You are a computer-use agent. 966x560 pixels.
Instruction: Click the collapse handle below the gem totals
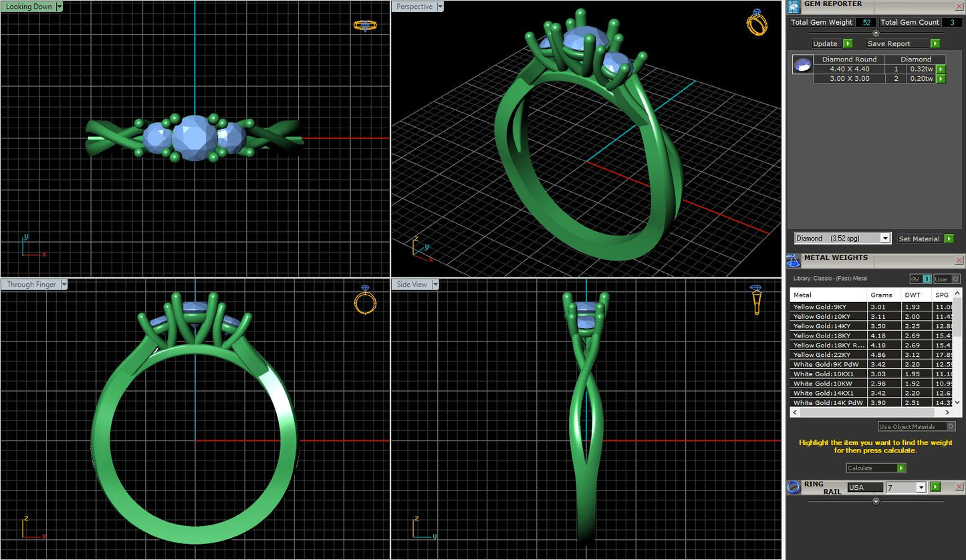[x=874, y=31]
